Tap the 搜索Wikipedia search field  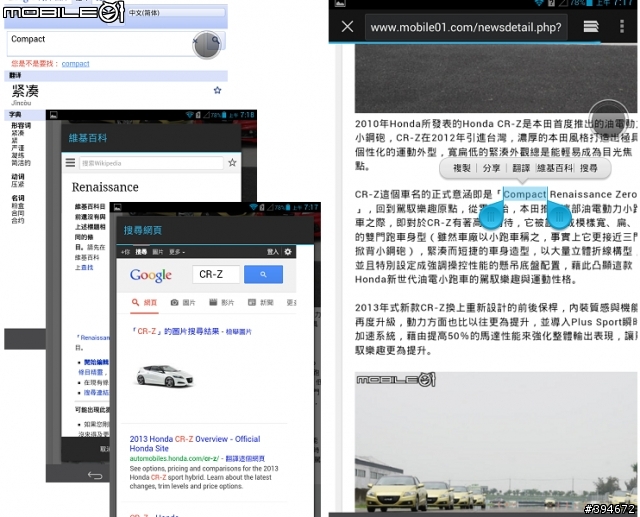tap(151, 163)
